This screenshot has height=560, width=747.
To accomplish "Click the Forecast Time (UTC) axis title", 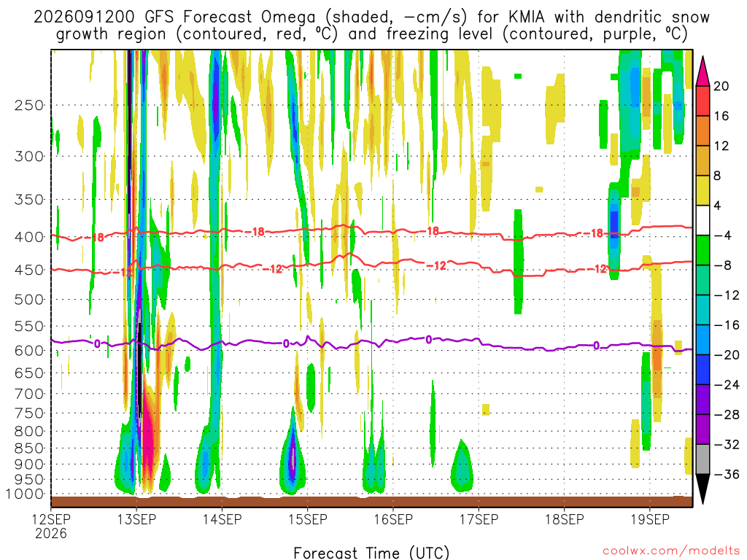I will (x=371, y=553).
